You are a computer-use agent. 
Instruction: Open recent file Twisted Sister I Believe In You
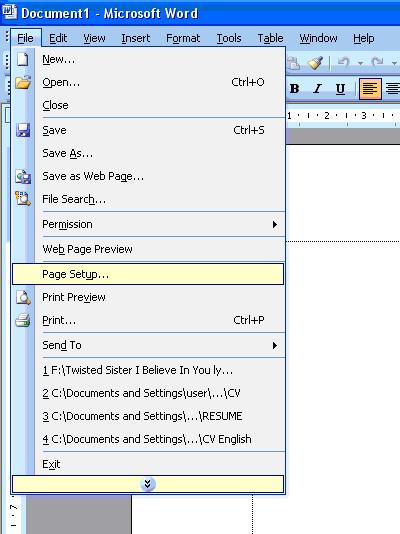click(148, 370)
